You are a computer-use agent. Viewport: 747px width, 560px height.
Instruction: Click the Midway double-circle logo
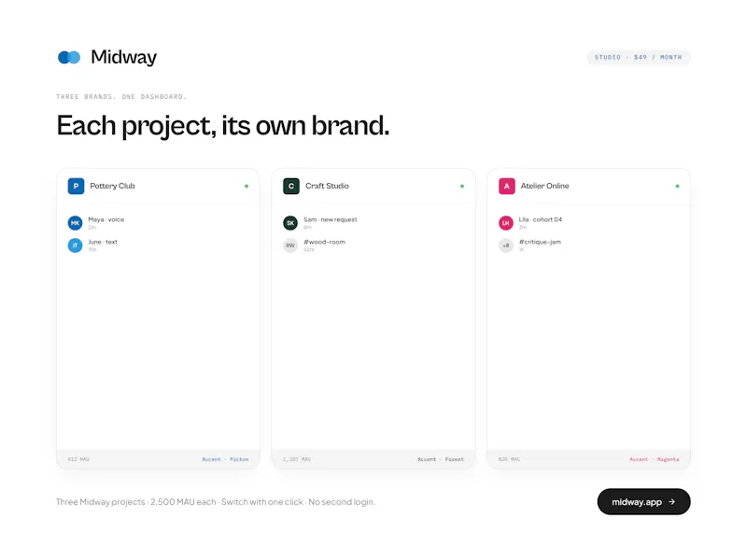pyautogui.click(x=69, y=57)
